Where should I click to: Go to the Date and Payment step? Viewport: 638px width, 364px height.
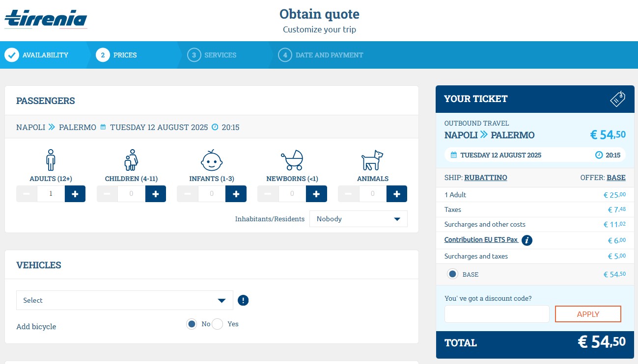pos(321,55)
